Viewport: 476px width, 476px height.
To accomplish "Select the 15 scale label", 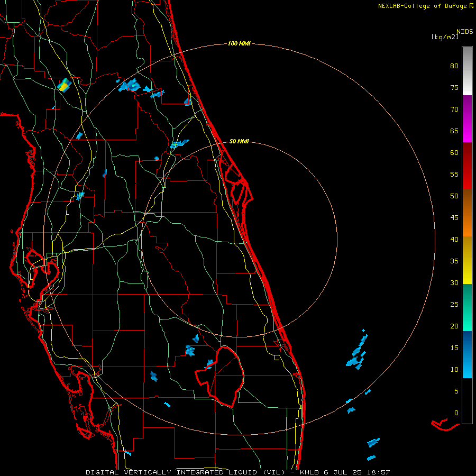I will 454,347.
